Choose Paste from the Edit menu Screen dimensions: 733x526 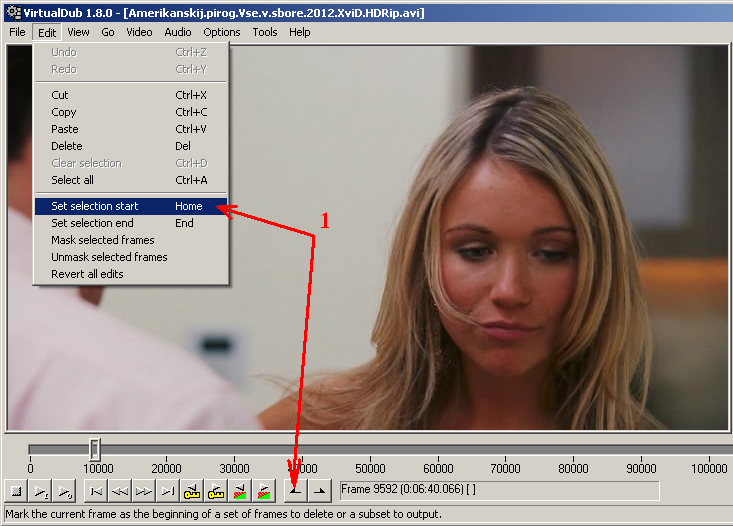(x=131, y=129)
